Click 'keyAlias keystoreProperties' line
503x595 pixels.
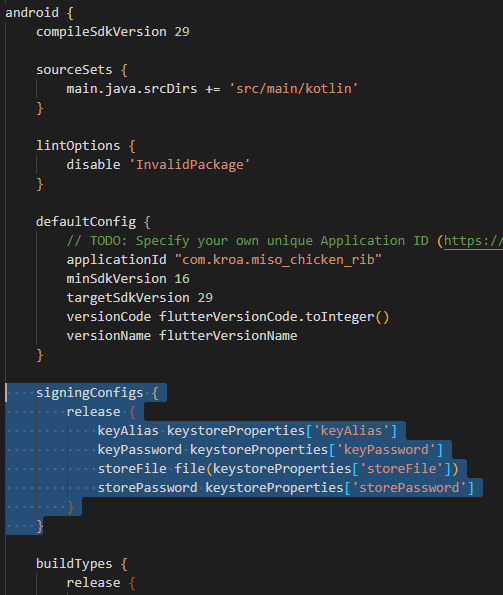(x=247, y=431)
